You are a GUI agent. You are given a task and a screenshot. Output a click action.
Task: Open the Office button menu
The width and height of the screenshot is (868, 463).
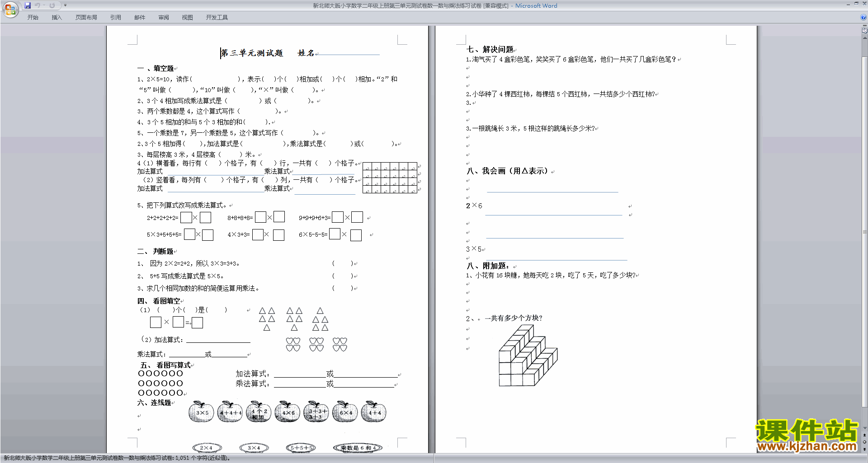(x=10, y=9)
